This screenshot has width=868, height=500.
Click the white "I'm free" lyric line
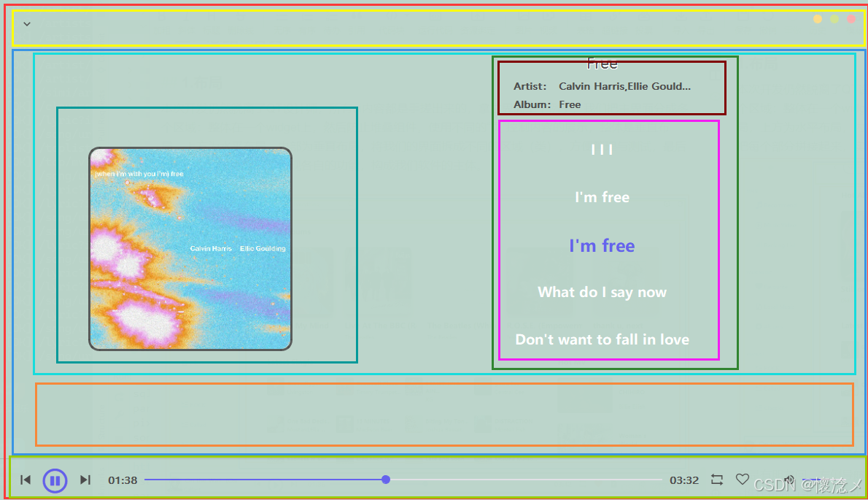pyautogui.click(x=602, y=197)
